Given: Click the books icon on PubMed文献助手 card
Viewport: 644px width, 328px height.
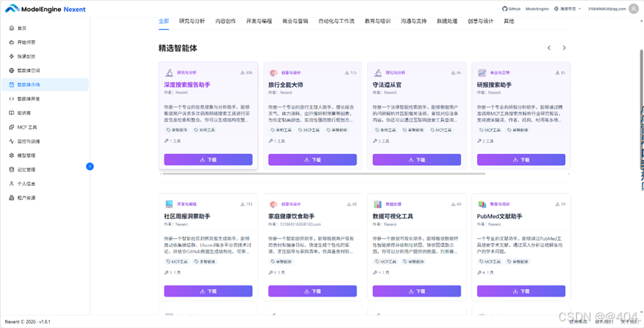Looking at the screenshot, I should [482, 204].
